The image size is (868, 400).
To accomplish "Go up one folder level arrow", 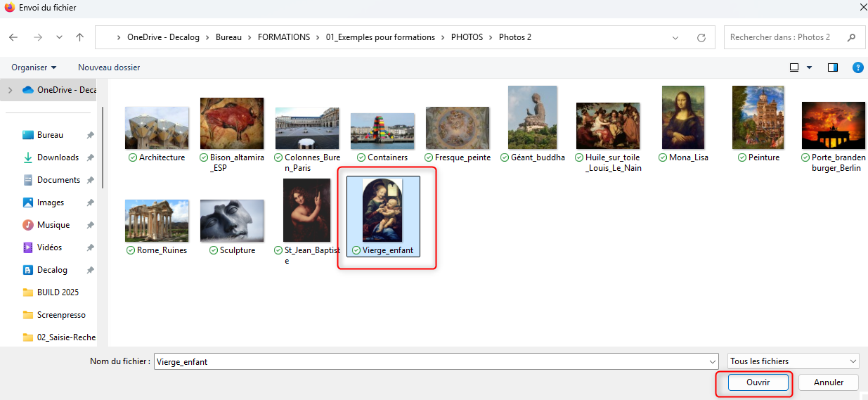I will 79,37.
